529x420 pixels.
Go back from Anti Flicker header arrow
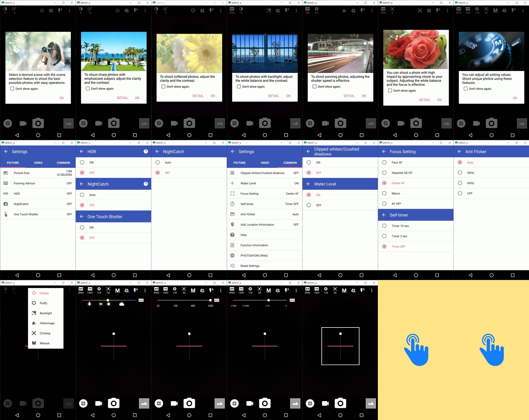459,151
